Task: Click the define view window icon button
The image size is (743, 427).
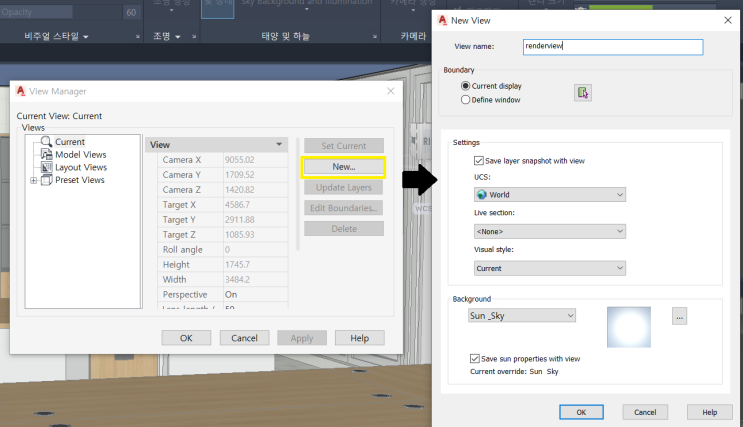Action: click(583, 92)
